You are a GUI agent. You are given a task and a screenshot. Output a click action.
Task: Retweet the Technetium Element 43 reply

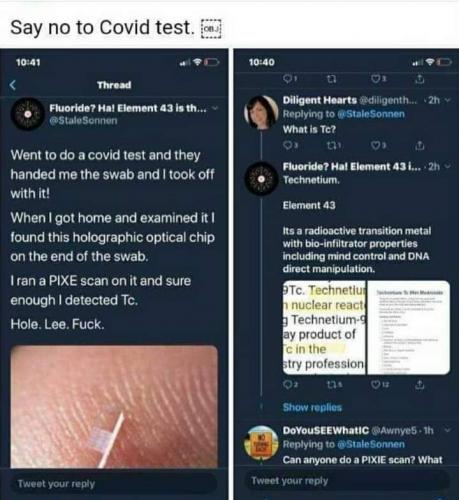(334, 385)
